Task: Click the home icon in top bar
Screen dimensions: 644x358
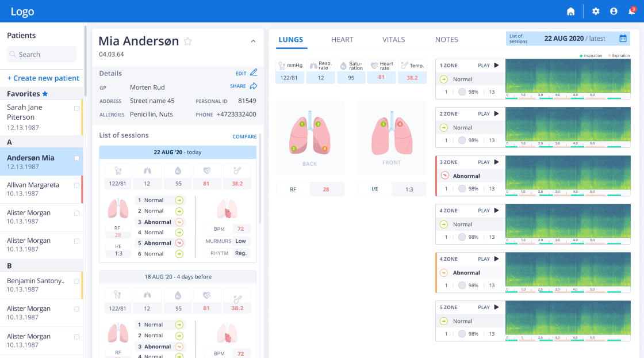Action: (570, 12)
